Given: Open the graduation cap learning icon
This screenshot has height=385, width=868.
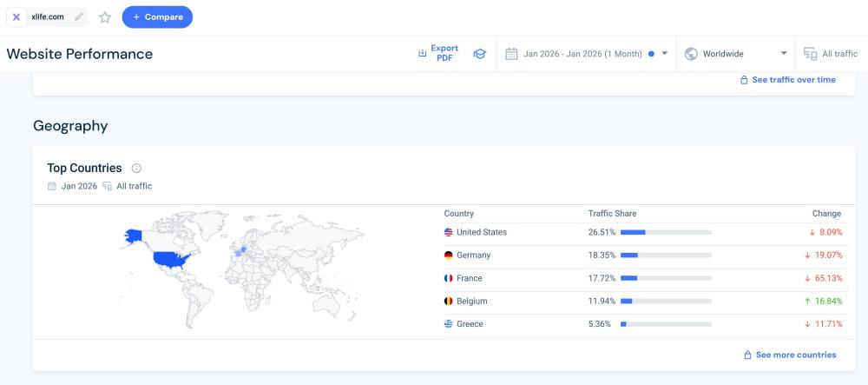Looking at the screenshot, I should (x=479, y=54).
